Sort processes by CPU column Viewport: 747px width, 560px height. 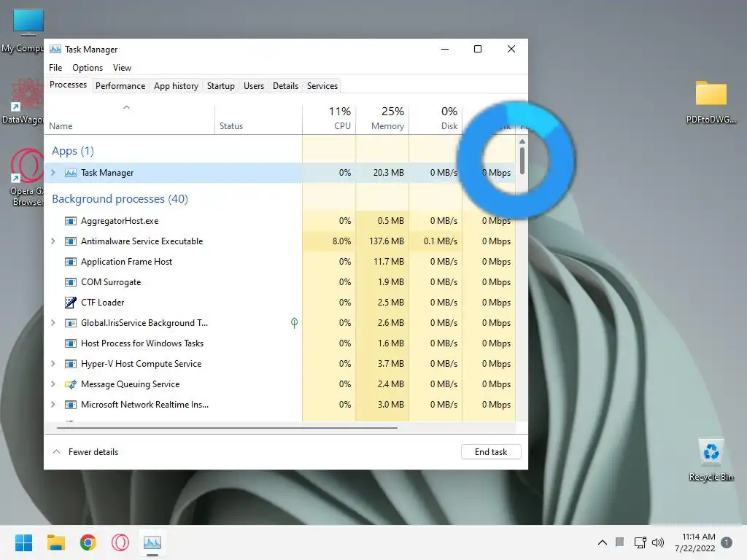tap(329, 119)
